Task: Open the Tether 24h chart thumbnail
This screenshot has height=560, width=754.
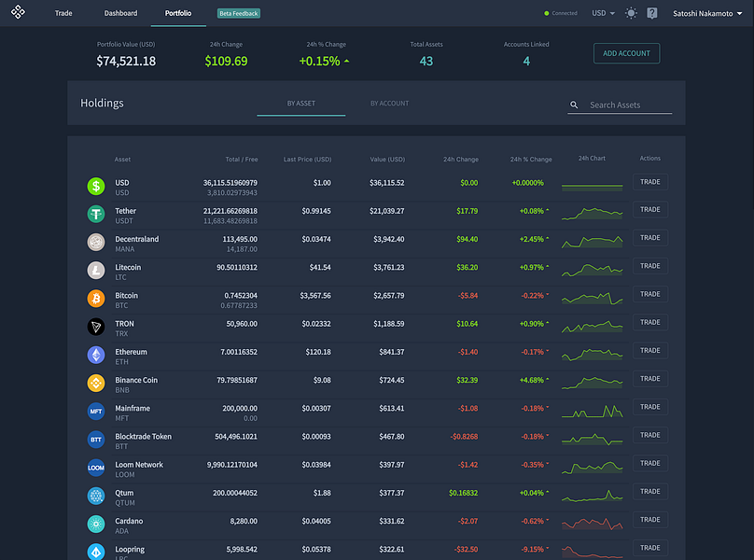Action: (592, 214)
